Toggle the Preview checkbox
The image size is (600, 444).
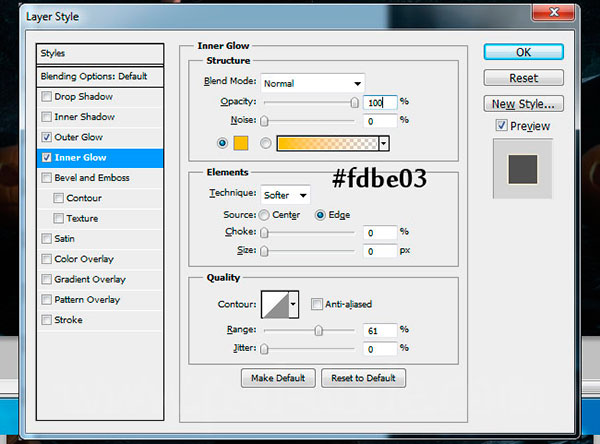501,125
